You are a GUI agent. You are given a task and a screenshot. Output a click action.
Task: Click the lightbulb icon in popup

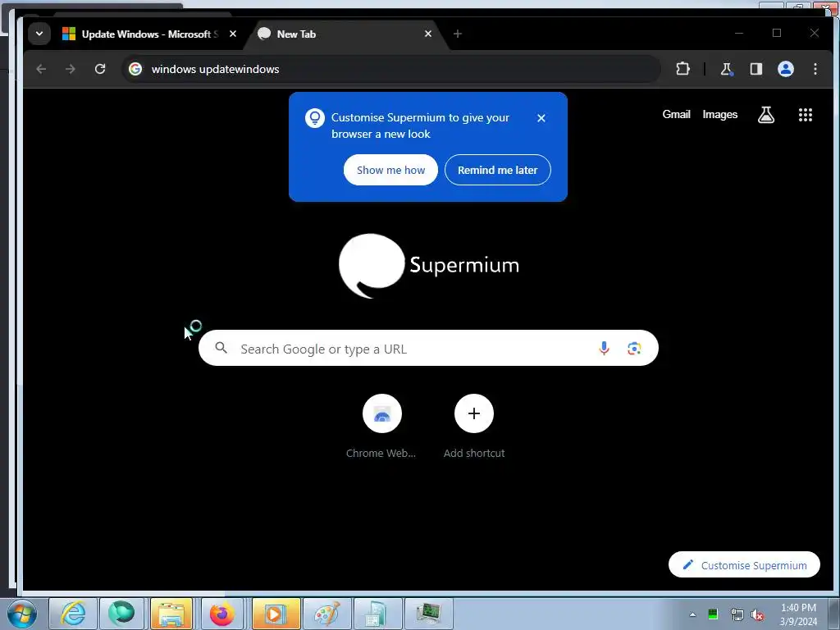click(x=315, y=118)
